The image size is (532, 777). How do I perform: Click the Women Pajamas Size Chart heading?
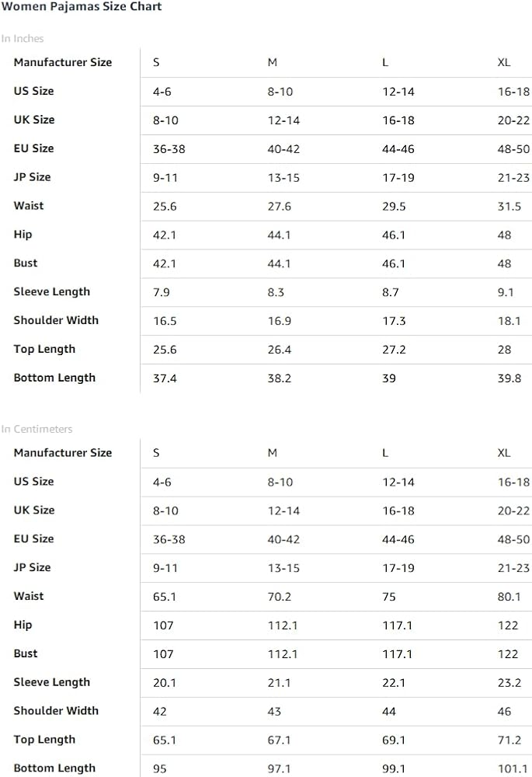tap(82, 6)
